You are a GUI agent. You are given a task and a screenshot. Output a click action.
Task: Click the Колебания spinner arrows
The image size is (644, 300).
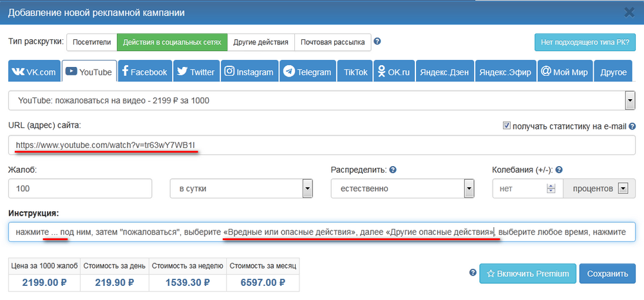pyautogui.click(x=551, y=189)
